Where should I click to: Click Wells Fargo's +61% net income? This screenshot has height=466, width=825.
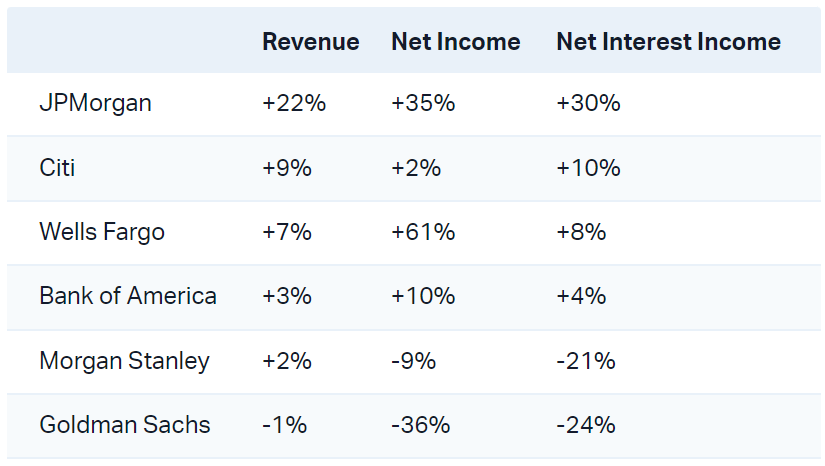(x=423, y=232)
